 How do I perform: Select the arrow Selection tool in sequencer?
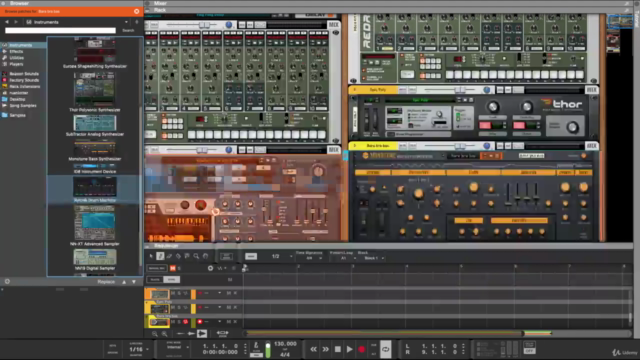[x=151, y=256]
